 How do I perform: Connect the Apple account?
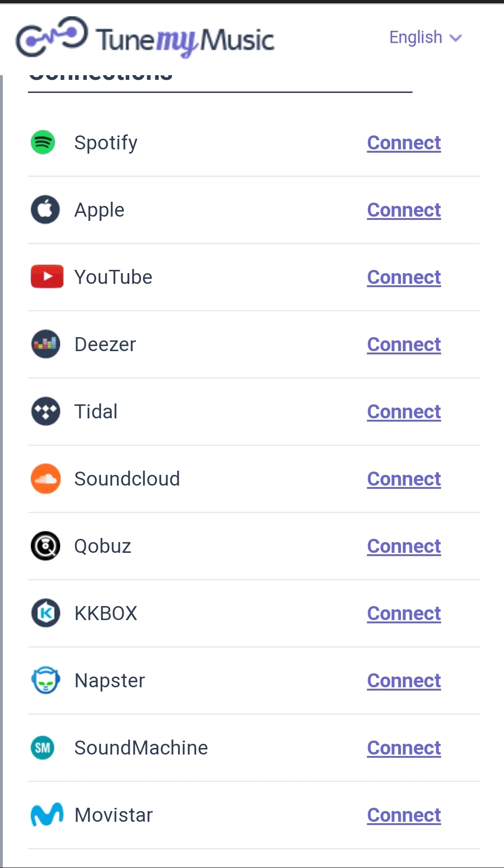point(404,210)
